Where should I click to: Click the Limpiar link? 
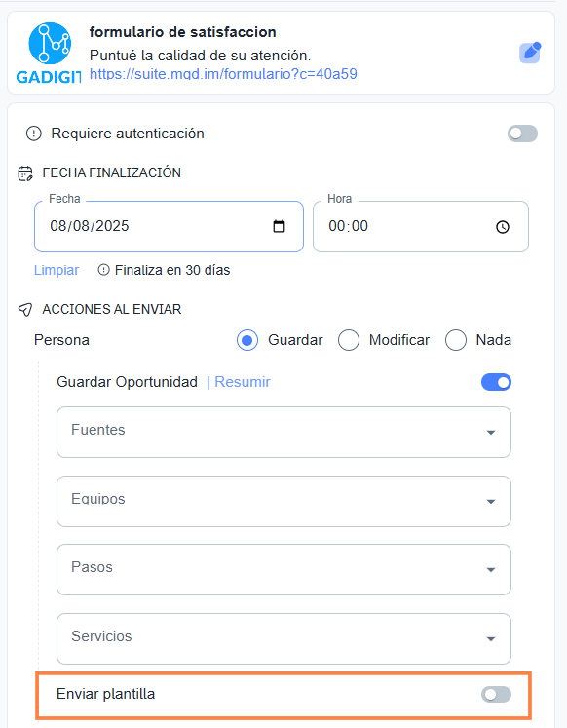(x=57, y=270)
